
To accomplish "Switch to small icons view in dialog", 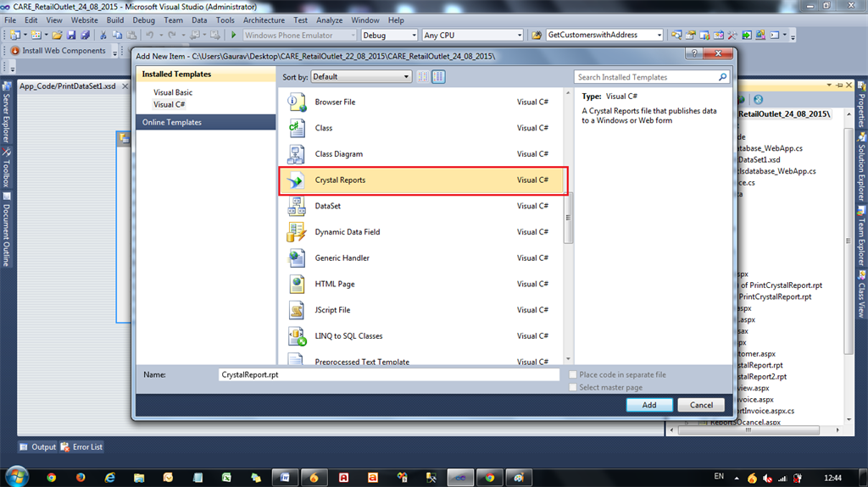I will pyautogui.click(x=423, y=77).
